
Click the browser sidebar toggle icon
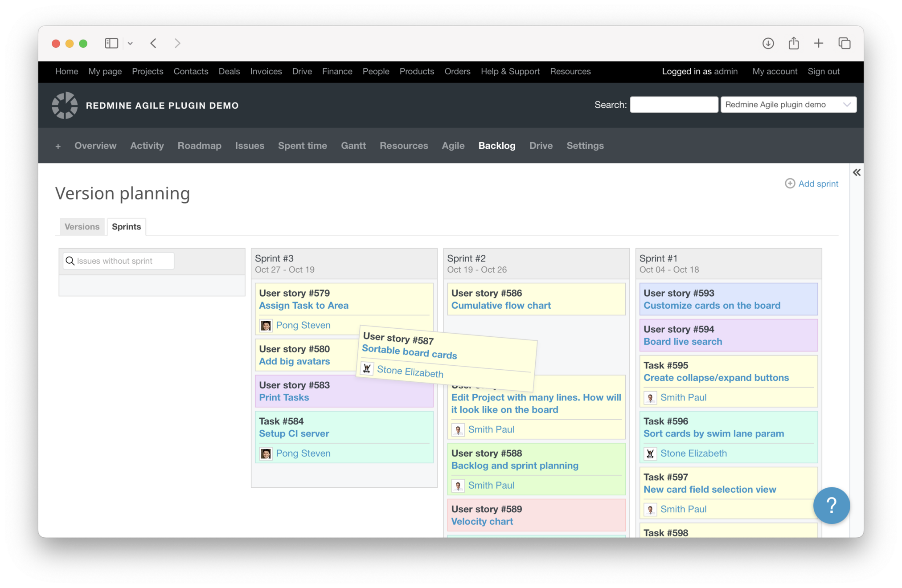coord(111,43)
